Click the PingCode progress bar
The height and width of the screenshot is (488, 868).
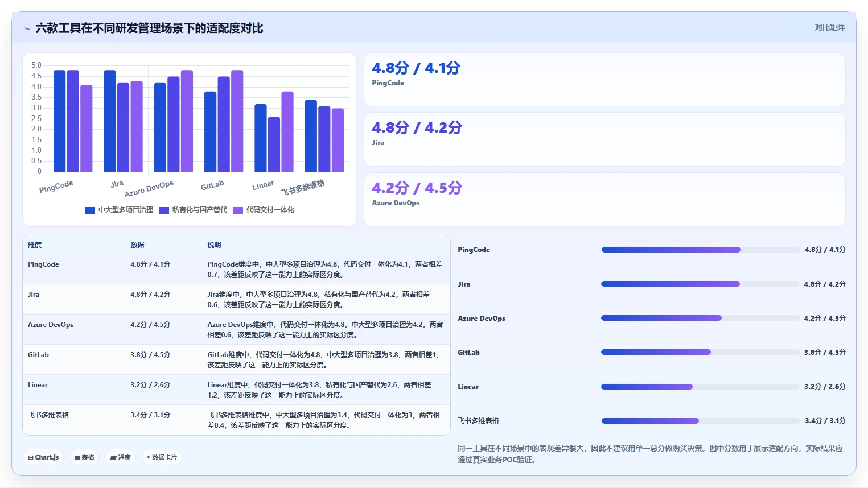(x=701, y=250)
